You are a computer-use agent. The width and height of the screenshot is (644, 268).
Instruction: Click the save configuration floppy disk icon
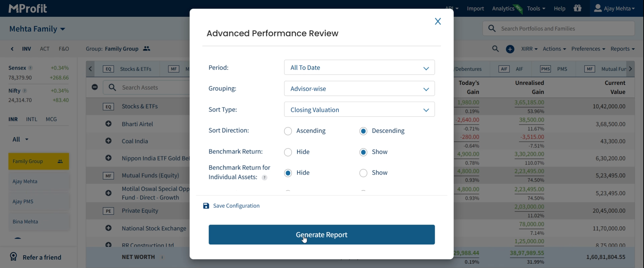point(206,206)
